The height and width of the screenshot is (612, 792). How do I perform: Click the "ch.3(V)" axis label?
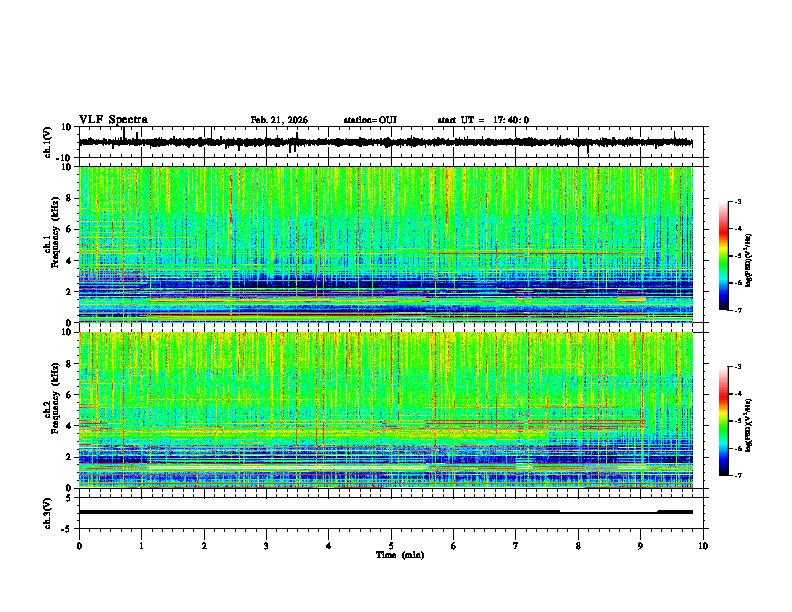[48, 513]
